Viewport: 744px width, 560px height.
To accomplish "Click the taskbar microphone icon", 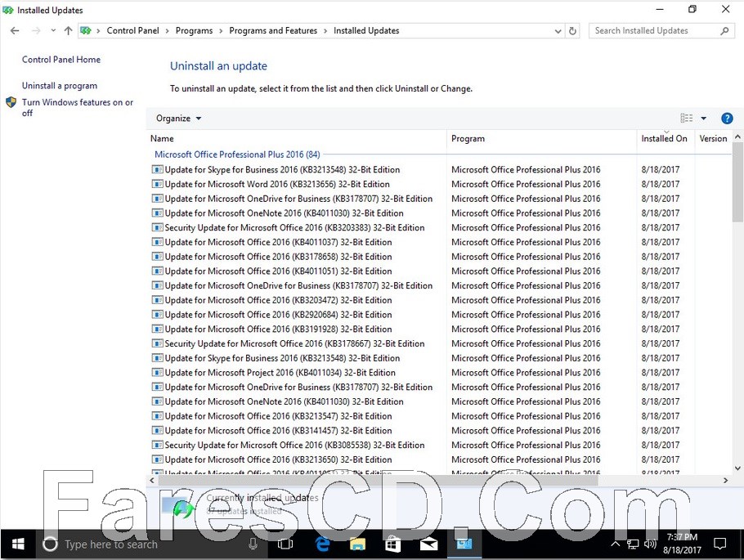I will tap(253, 544).
